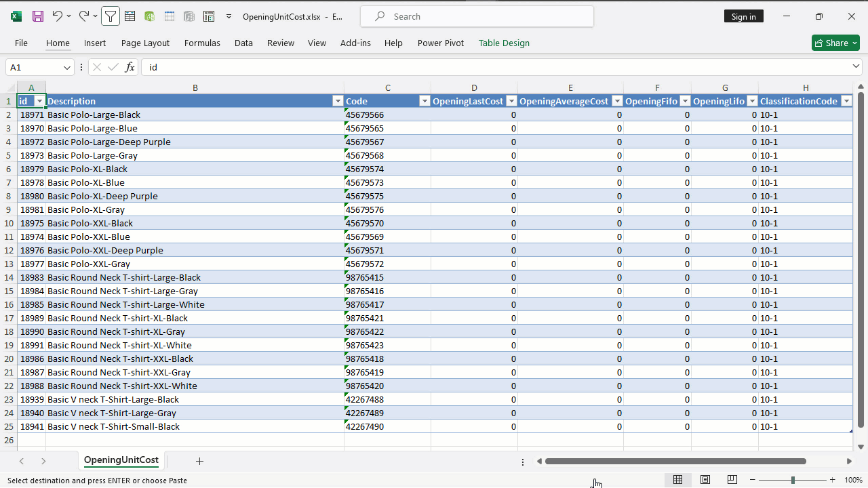Switch to the Insert ribbon tab

(95, 43)
